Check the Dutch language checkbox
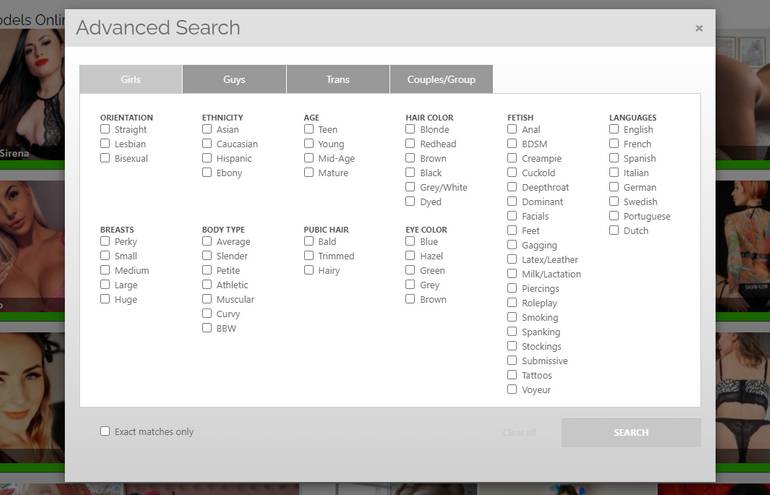This screenshot has width=770, height=495. tap(614, 230)
